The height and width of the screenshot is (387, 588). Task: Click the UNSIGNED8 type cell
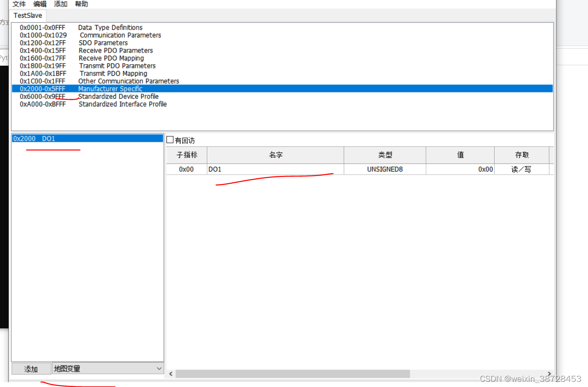(x=385, y=169)
